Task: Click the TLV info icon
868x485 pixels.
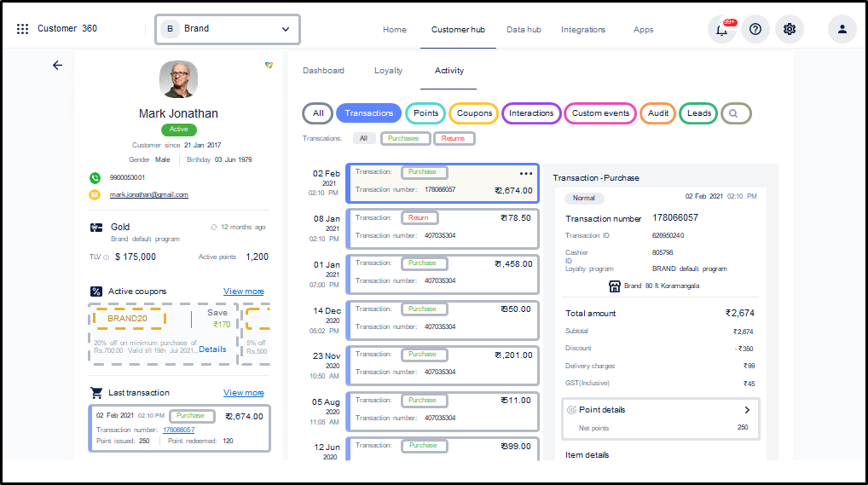Action: click(107, 257)
